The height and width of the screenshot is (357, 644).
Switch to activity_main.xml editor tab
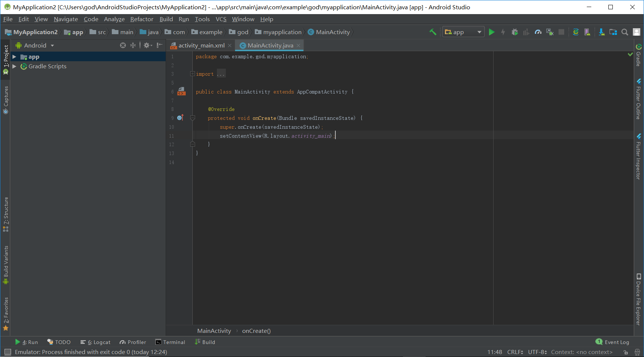point(201,45)
